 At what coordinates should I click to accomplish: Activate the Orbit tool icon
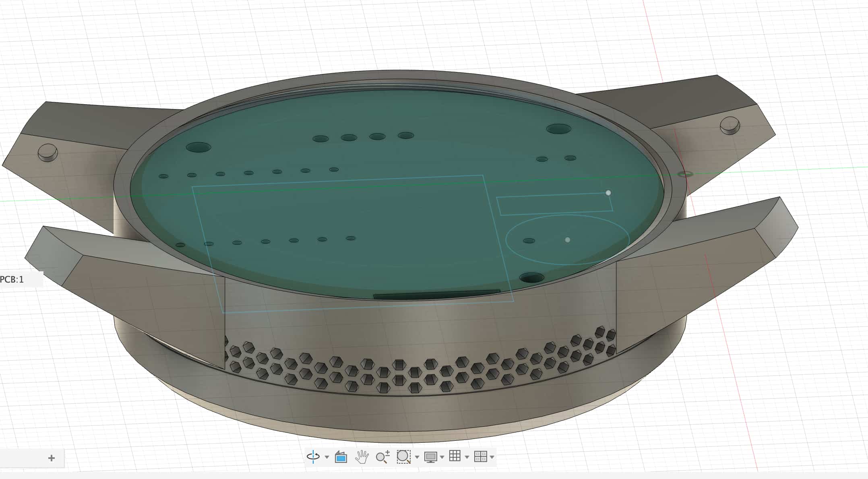click(x=313, y=456)
